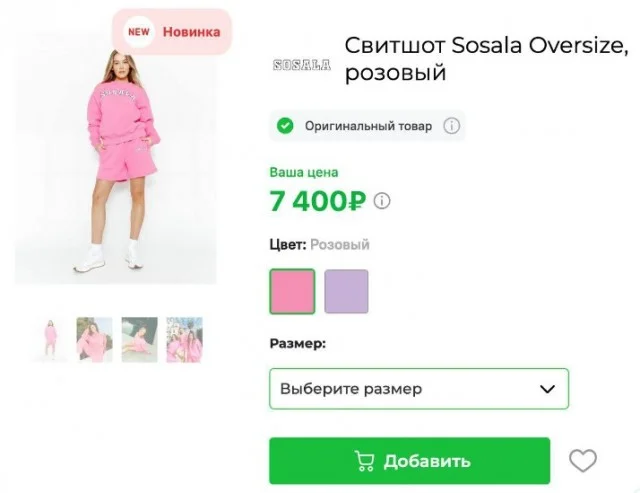The image size is (640, 493).
Task: Click the cart icon in the Добавить button
Action: tap(364, 461)
